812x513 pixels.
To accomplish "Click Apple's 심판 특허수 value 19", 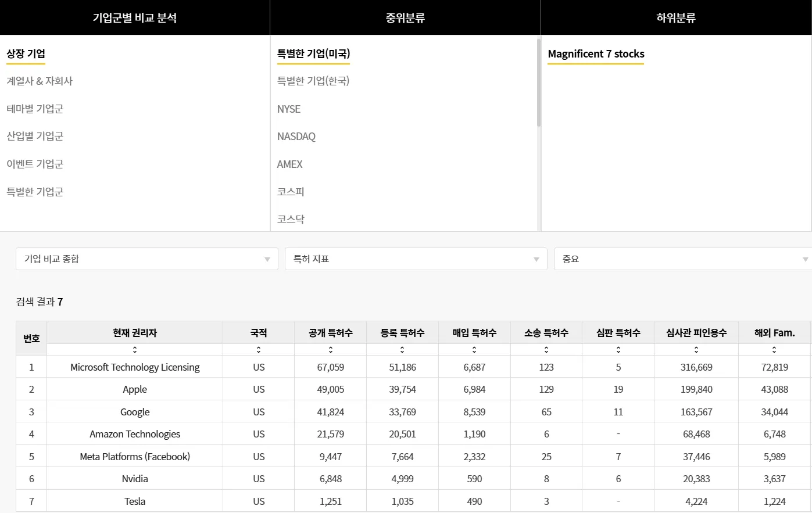I will pos(618,389).
